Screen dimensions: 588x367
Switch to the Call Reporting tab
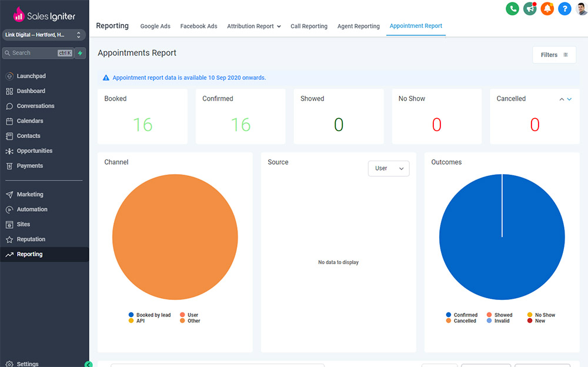coord(309,26)
